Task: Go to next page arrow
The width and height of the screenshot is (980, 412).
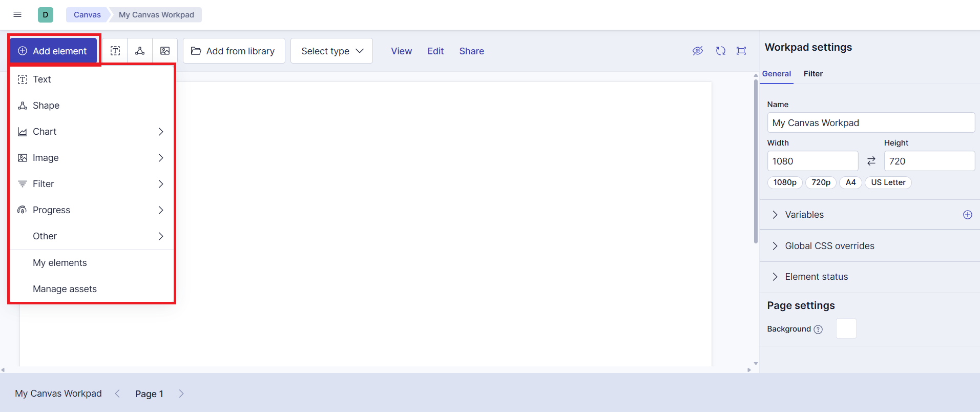Action: (x=181, y=394)
